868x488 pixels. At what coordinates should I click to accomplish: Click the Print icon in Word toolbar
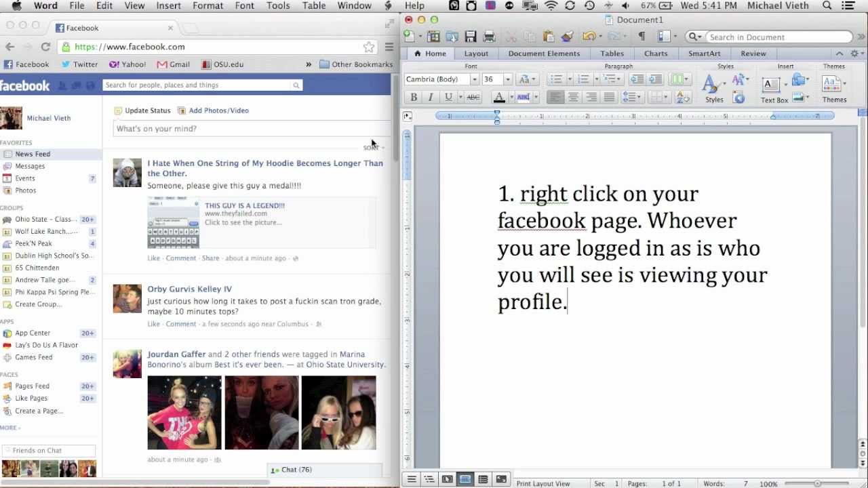tap(489, 37)
